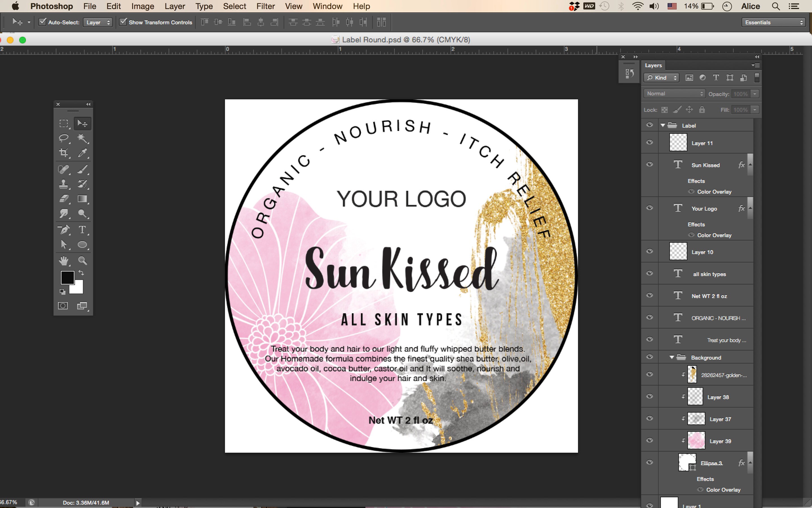This screenshot has height=508, width=812.
Task: Toggle Show Transform Controls checkbox
Action: tap(123, 22)
